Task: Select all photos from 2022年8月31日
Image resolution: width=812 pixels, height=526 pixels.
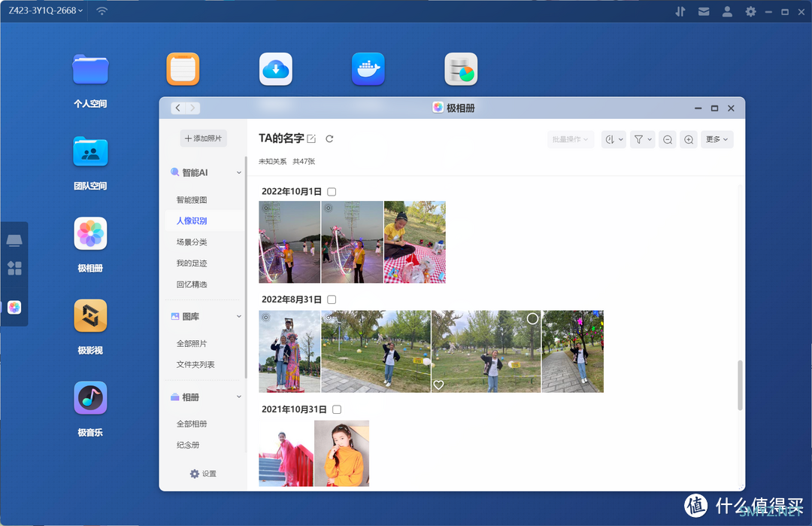Action: click(332, 299)
